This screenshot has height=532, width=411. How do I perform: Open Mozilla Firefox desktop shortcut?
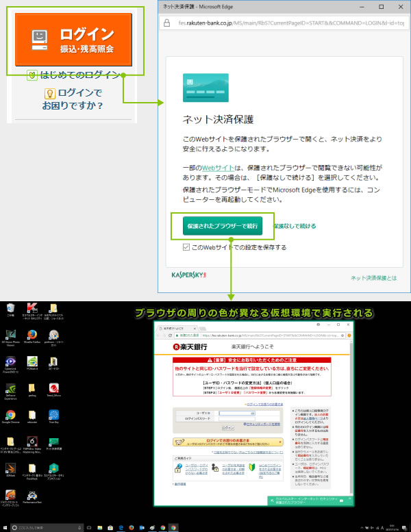[32, 337]
